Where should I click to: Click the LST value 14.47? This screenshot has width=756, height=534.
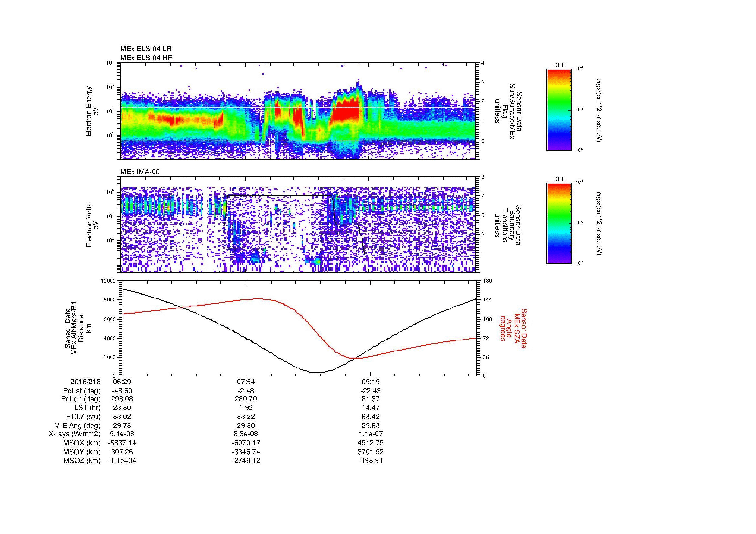click(371, 408)
